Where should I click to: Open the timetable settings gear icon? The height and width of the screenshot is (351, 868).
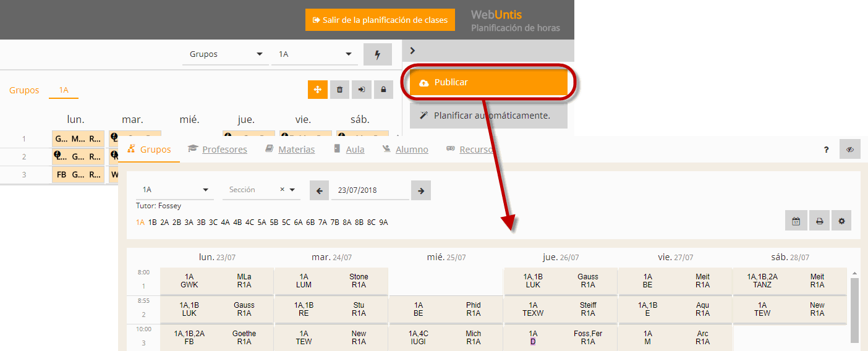pyautogui.click(x=841, y=221)
